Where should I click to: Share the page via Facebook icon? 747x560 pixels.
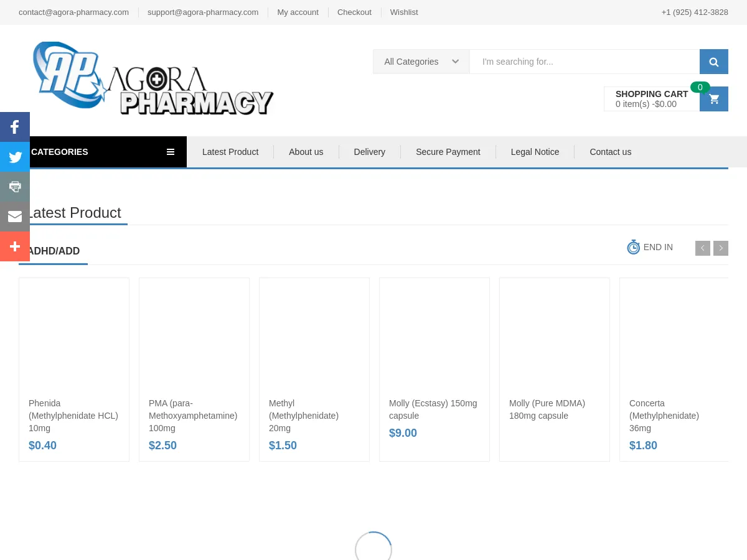tap(14, 127)
